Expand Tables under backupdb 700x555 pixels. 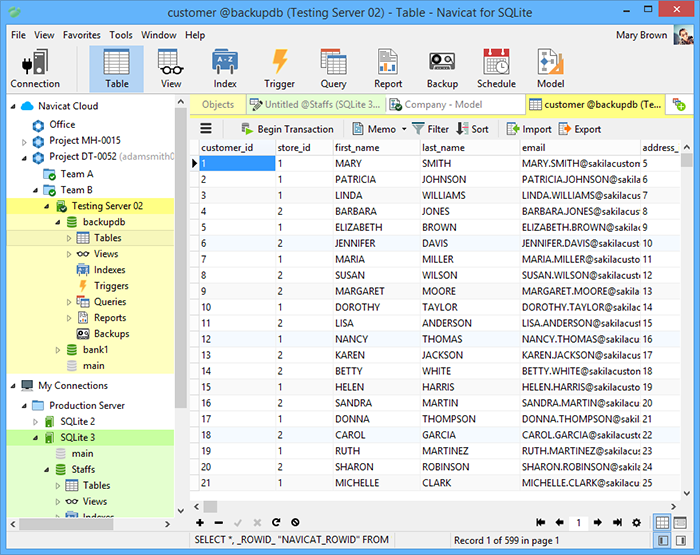click(x=69, y=238)
